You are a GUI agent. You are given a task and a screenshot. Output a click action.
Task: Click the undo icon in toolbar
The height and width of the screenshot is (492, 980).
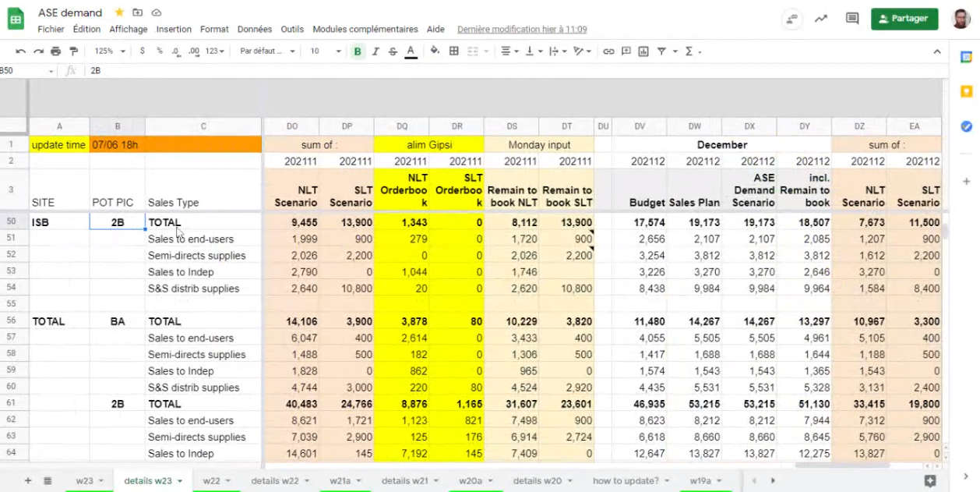[20, 51]
